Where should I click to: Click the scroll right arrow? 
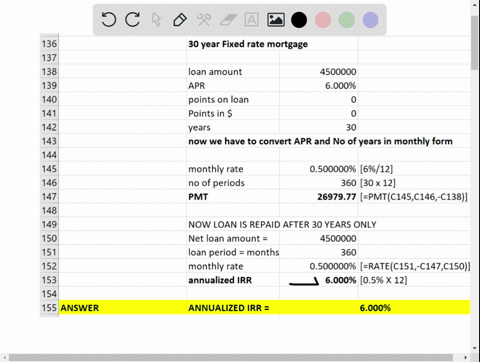(466, 358)
